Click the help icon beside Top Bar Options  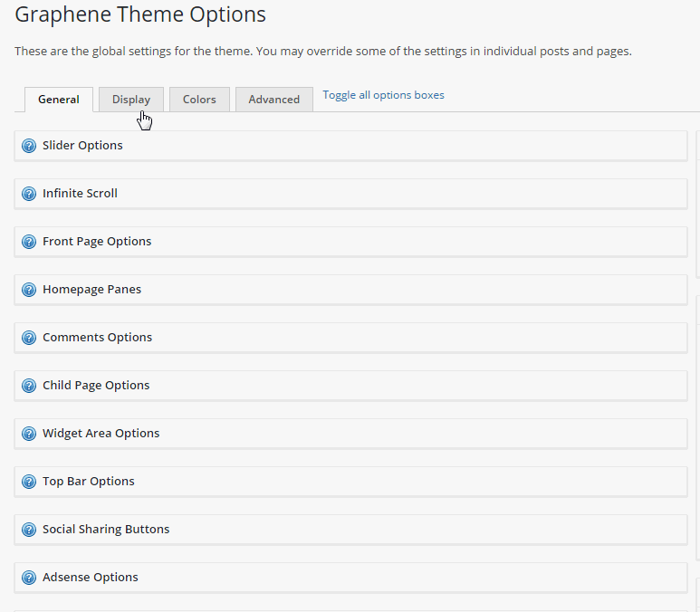pos(29,482)
